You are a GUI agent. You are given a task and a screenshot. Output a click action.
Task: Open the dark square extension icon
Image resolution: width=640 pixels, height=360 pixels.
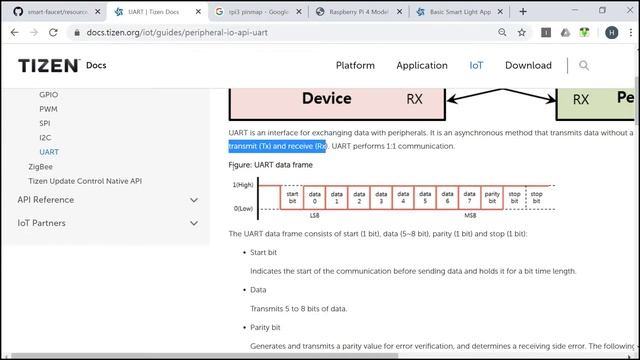(x=546, y=32)
